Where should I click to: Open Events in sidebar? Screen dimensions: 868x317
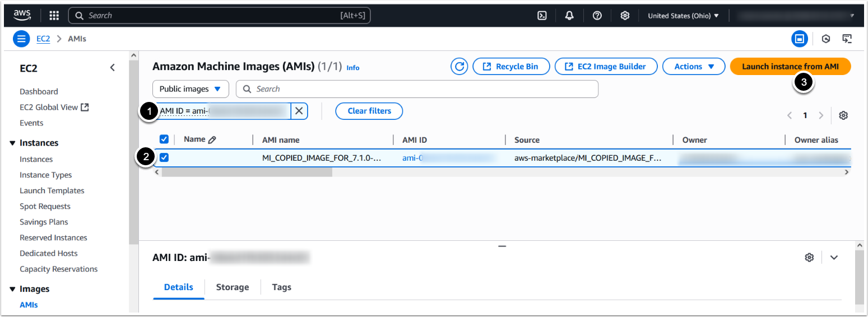tap(31, 123)
